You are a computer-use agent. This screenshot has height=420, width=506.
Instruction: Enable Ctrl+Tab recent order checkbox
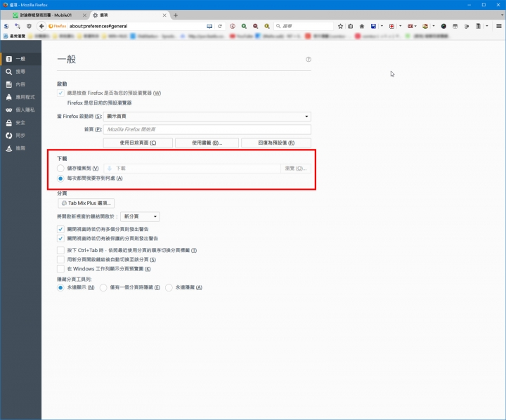point(60,250)
